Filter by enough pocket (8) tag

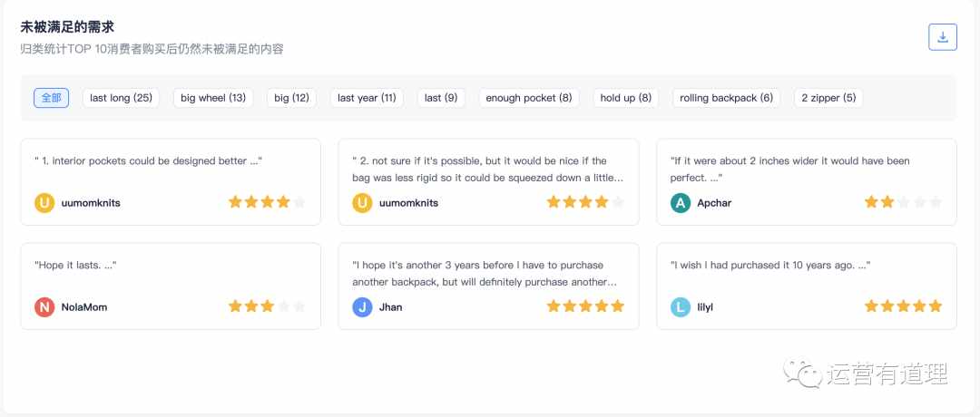pos(529,98)
